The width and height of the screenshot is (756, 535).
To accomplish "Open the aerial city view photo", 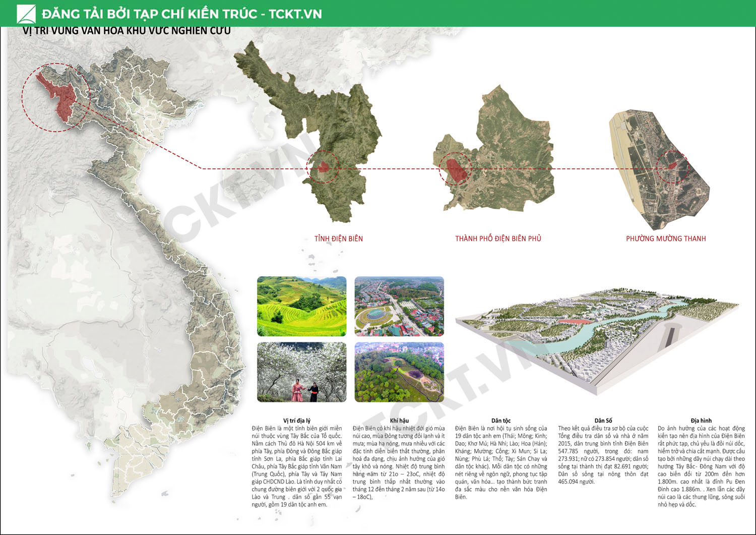I will coord(399,306).
